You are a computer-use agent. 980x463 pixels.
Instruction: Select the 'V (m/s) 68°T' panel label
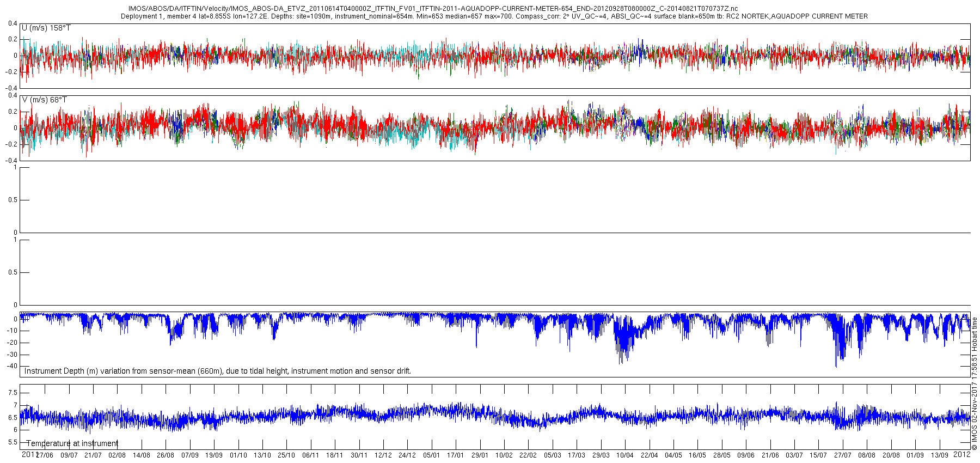(x=45, y=100)
